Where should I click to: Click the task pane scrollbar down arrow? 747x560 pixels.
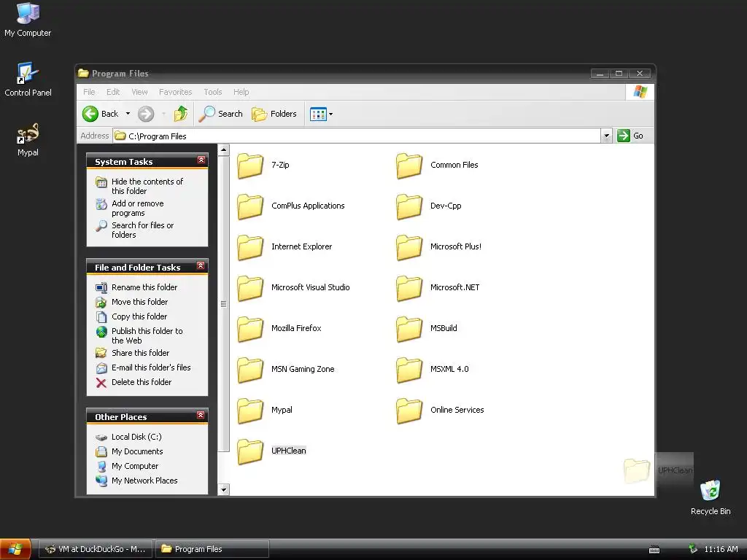[x=223, y=489]
